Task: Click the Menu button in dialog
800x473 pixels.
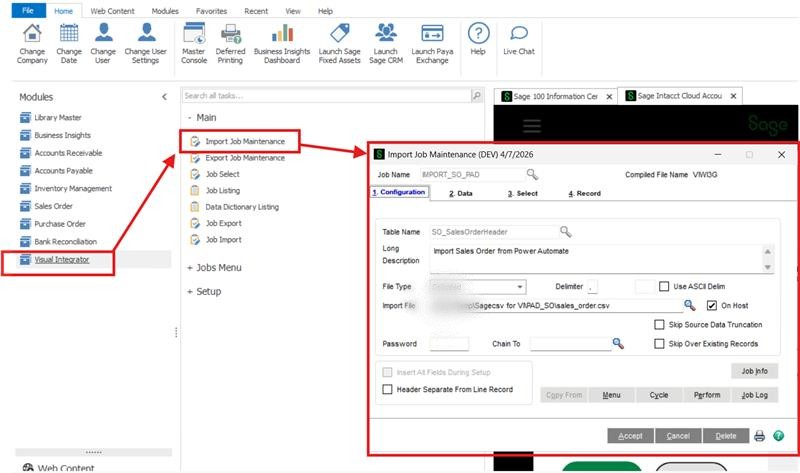Action: click(611, 395)
